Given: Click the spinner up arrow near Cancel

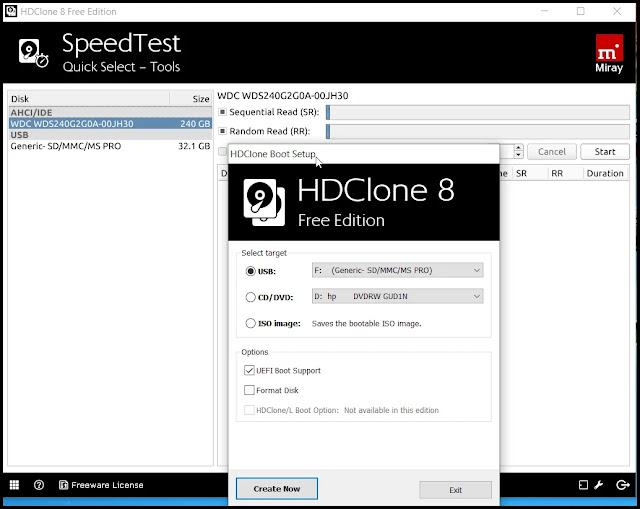Looking at the screenshot, I should 518,148.
